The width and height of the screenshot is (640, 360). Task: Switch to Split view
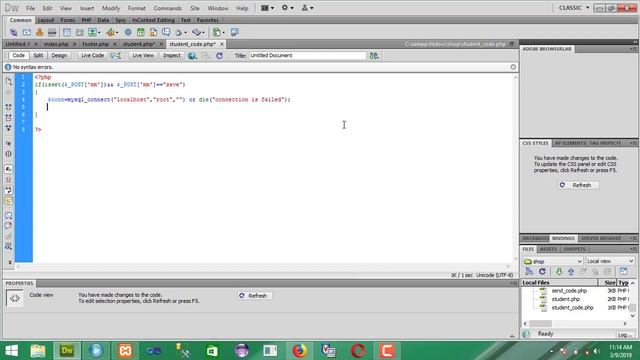[38, 56]
